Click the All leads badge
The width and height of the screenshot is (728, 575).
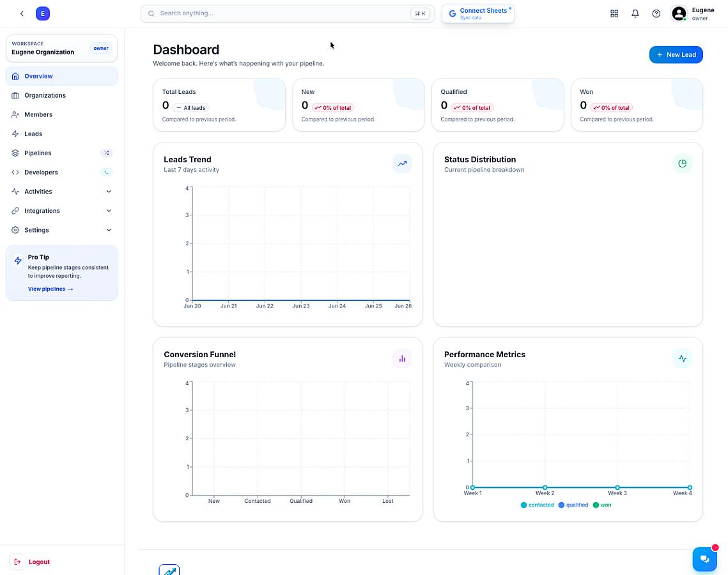[191, 108]
